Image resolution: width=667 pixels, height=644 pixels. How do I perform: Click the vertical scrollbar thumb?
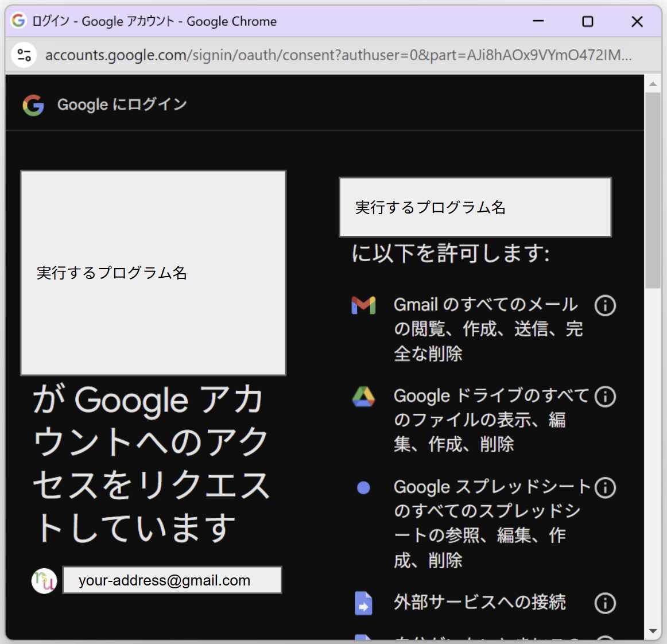click(x=653, y=191)
